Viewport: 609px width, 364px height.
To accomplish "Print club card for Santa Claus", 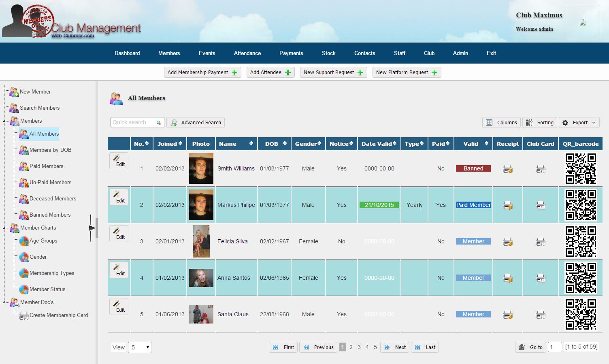I will pos(541,315).
